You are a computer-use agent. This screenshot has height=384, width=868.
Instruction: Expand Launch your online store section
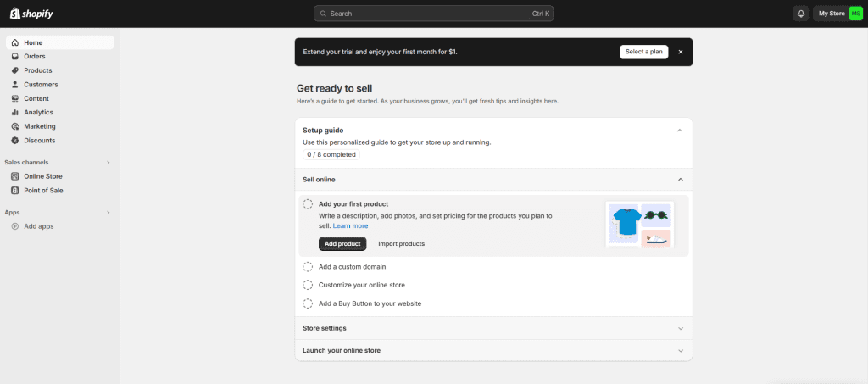coord(681,351)
